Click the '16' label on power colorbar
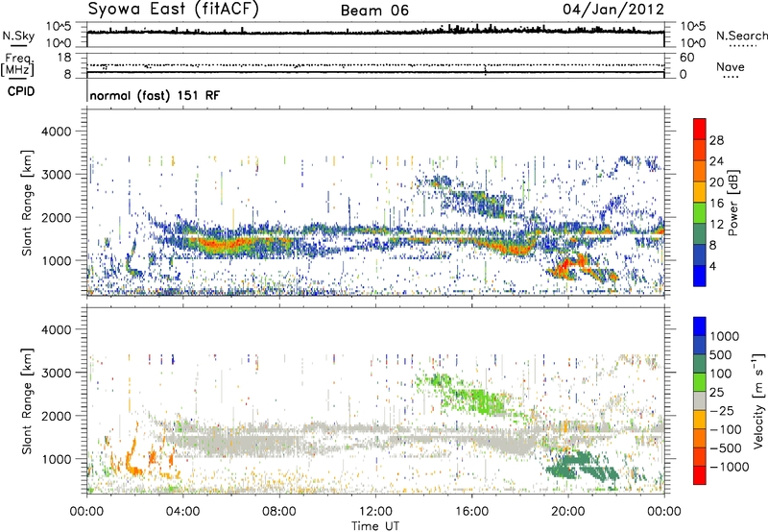The height and width of the screenshot is (532, 768). tap(716, 204)
